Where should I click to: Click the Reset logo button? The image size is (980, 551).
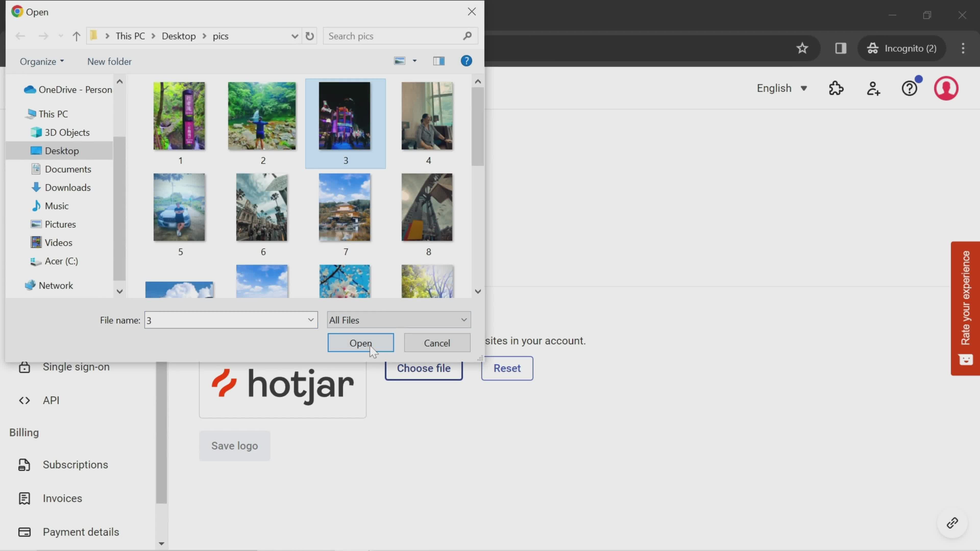click(507, 368)
